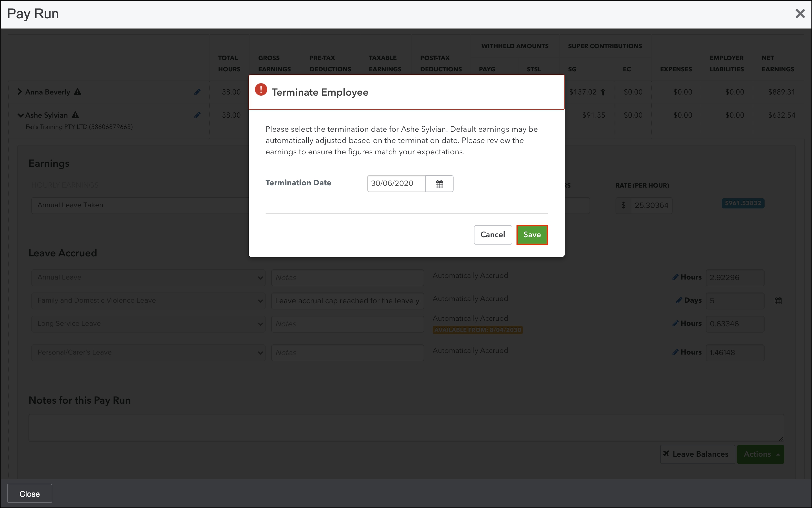Expand Anna Beverly's pay details row

19,92
